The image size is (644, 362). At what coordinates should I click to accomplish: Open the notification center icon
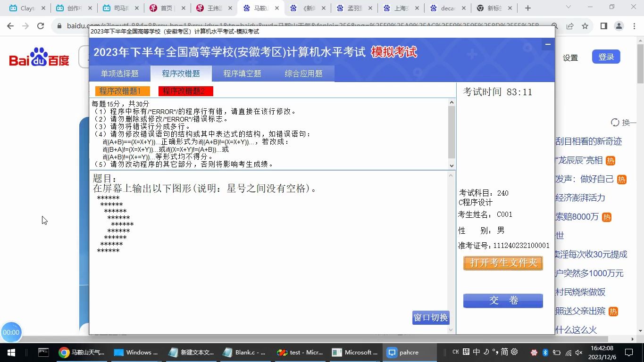pos(629,352)
